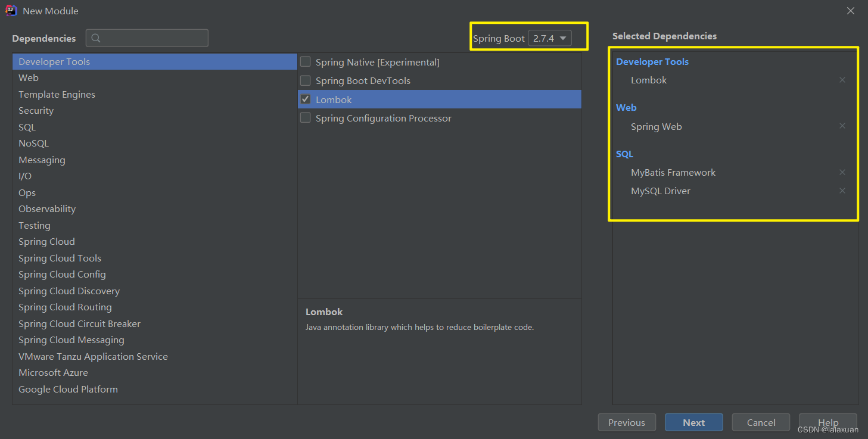
Task: Select the Spring Cloud Messaging category
Action: click(x=155, y=340)
